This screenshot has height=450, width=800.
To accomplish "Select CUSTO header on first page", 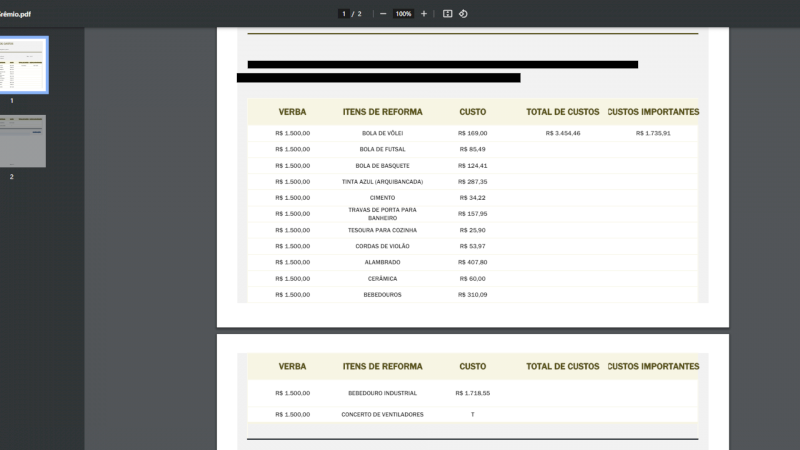I will pyautogui.click(x=472, y=112).
